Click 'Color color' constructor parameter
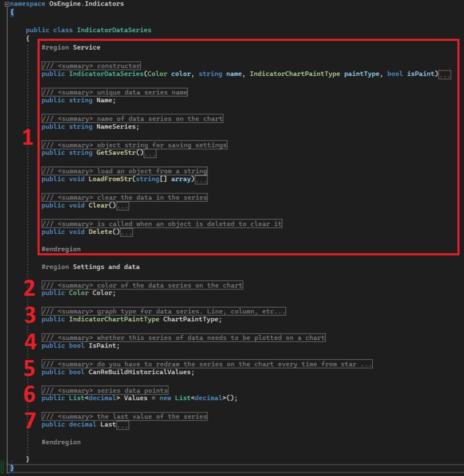Screen dimensions: 464x476 coord(169,74)
